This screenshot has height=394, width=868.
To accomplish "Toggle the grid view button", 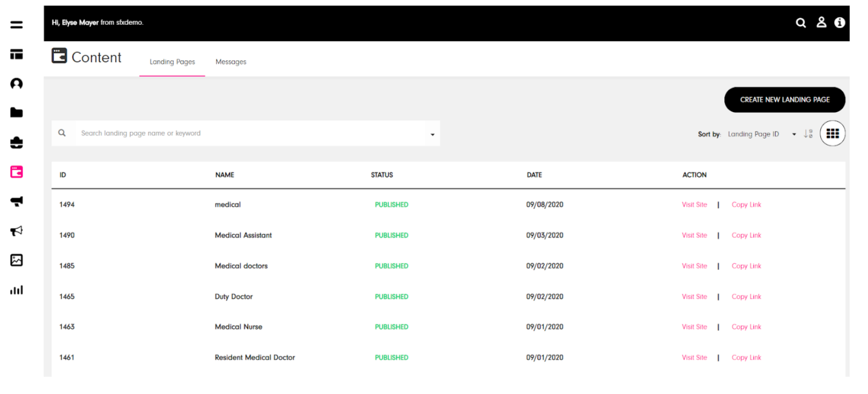I will pyautogui.click(x=832, y=133).
